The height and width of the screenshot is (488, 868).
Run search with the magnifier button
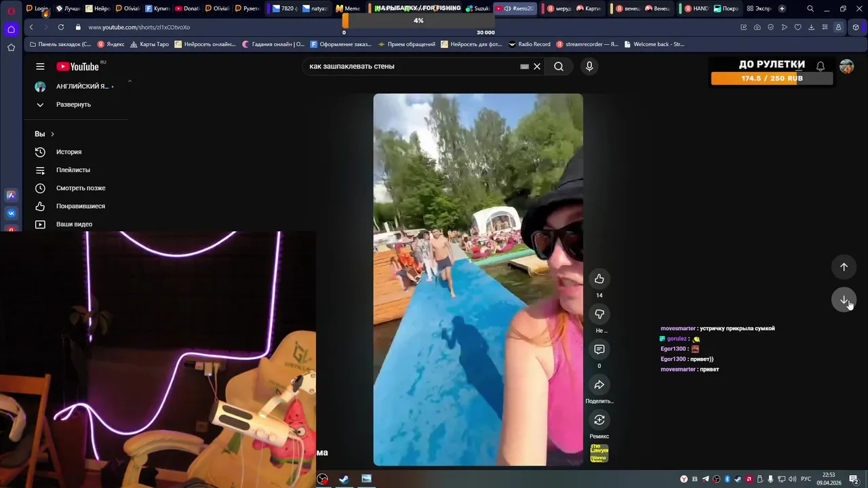559,66
